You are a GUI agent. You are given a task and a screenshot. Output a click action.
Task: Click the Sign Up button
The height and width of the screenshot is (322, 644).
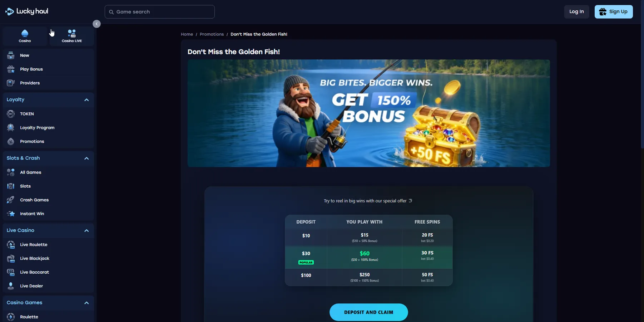pyautogui.click(x=614, y=12)
